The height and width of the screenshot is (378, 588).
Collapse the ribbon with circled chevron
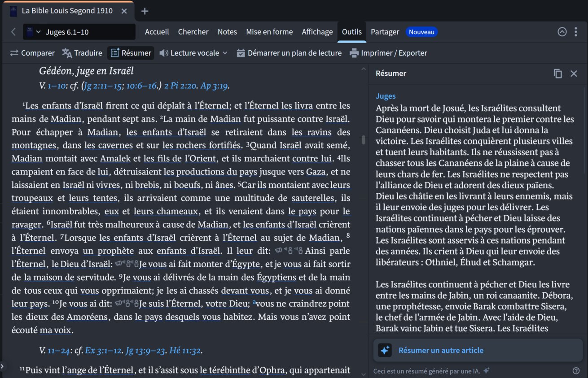tap(562, 32)
